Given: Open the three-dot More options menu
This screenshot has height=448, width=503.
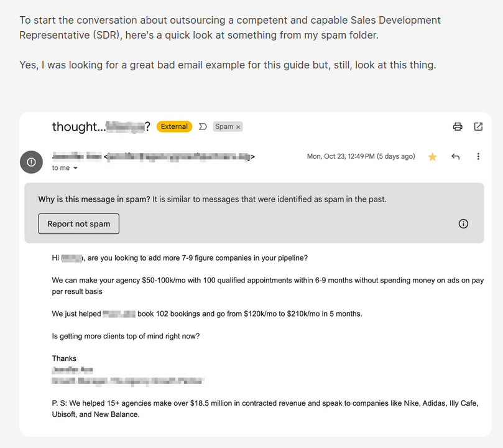Looking at the screenshot, I should (478, 157).
